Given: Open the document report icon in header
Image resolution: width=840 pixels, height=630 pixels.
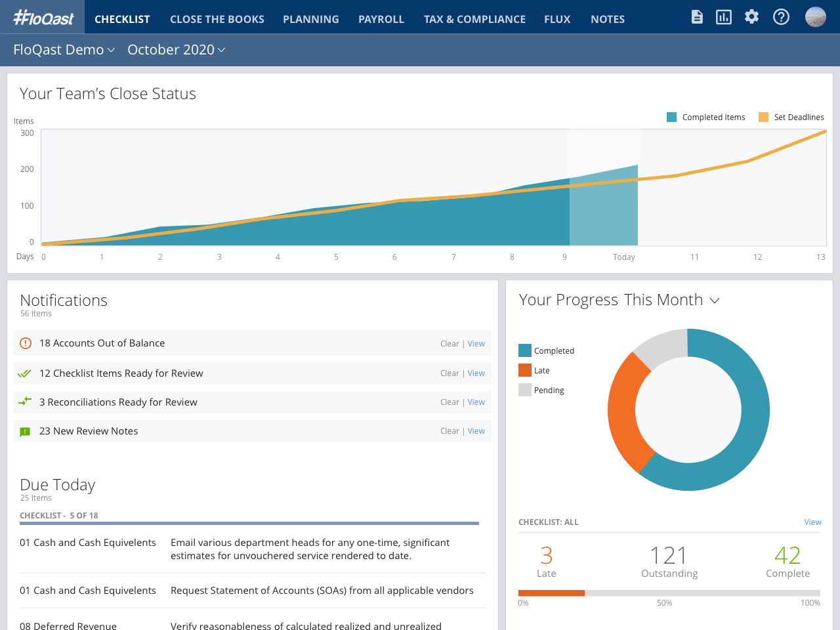Looking at the screenshot, I should point(697,17).
